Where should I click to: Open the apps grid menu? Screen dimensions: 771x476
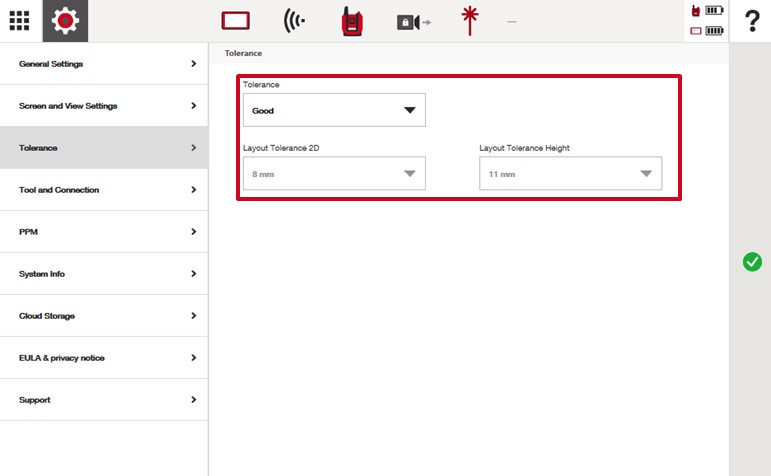pyautogui.click(x=20, y=20)
